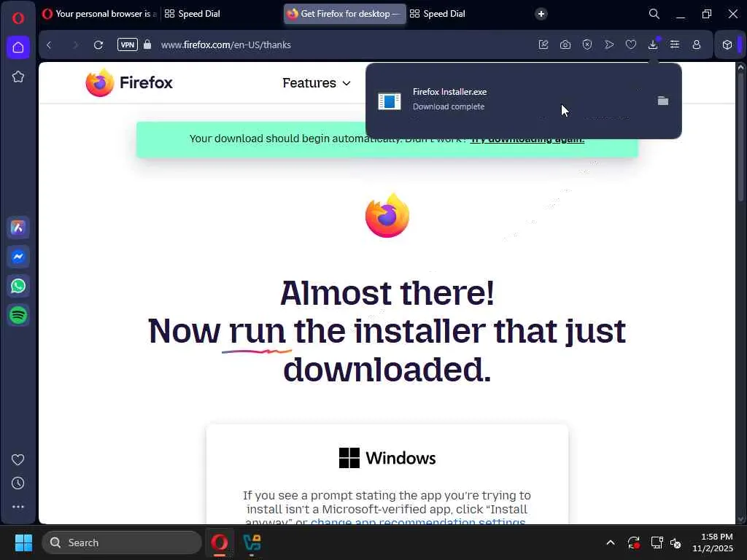The width and height of the screenshot is (747, 560).
Task: Go forward arrow in address bar
Action: click(x=75, y=44)
